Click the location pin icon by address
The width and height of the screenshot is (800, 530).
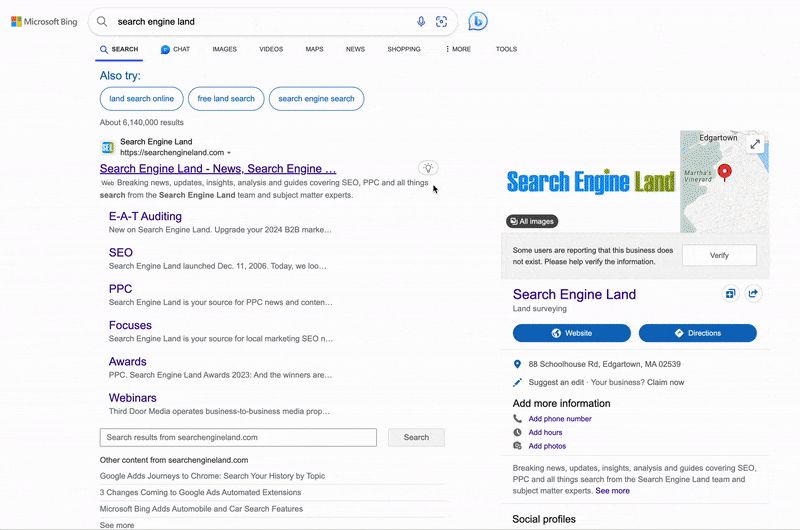(517, 364)
